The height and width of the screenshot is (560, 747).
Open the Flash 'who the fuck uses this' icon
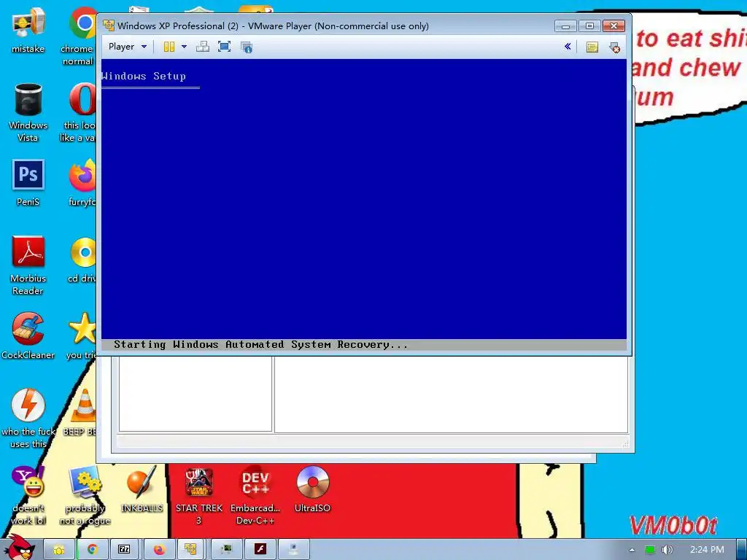(28, 419)
